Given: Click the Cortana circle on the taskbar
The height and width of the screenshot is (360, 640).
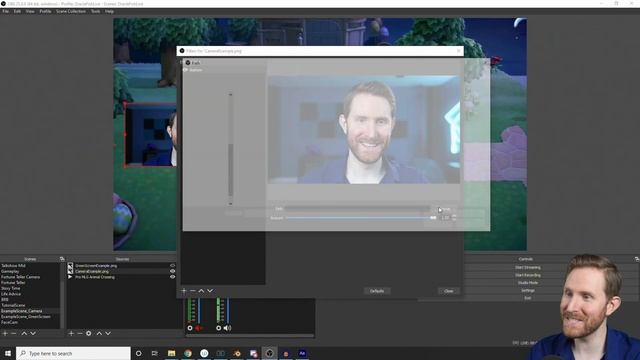Looking at the screenshot, I should [x=138, y=353].
